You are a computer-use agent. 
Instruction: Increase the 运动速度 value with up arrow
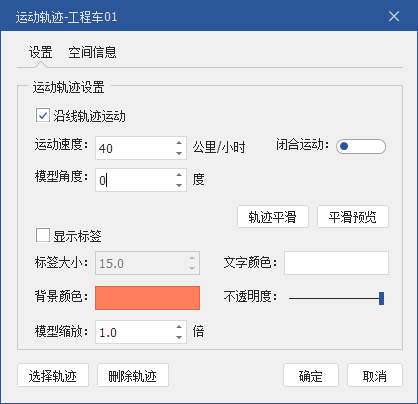coord(179,143)
